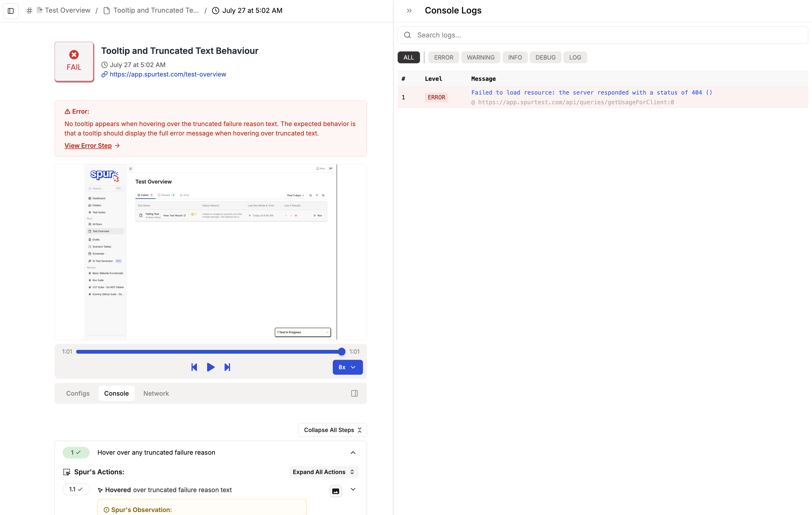Switch to the Configs tab
Screen dimensions: 812x515
click(77, 393)
